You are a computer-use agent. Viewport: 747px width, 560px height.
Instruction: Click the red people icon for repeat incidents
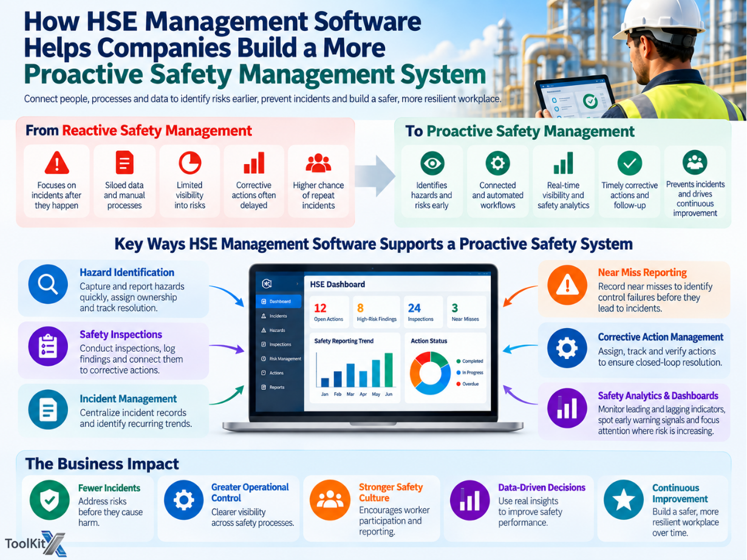point(318,163)
